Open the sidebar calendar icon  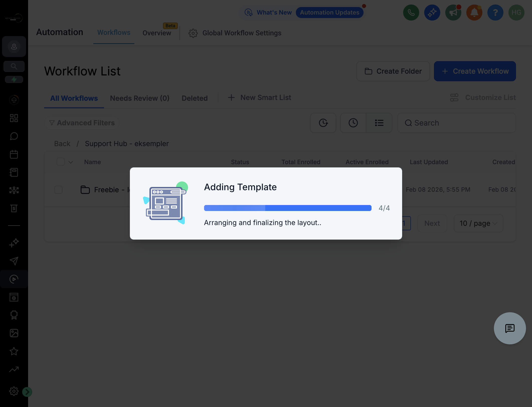coord(14,154)
